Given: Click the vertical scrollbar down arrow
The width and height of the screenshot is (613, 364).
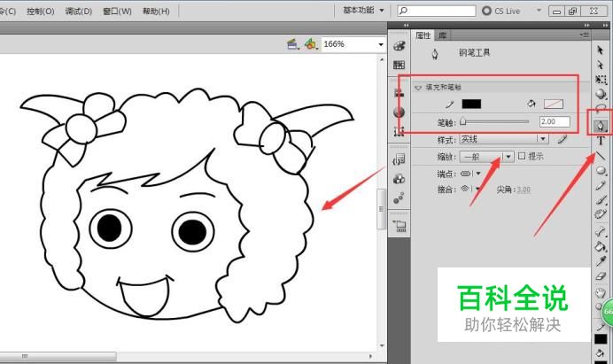Looking at the screenshot, I should coord(382,346).
